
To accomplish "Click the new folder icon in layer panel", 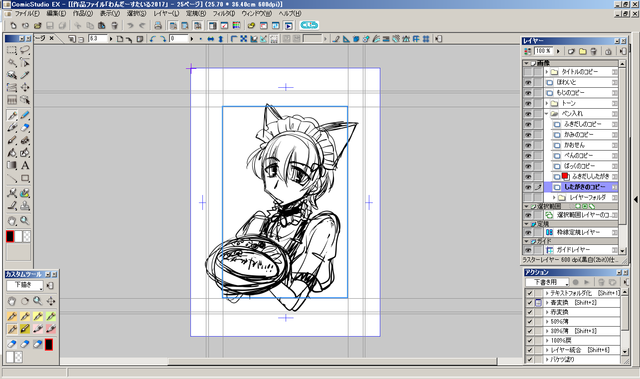I will [x=582, y=51].
